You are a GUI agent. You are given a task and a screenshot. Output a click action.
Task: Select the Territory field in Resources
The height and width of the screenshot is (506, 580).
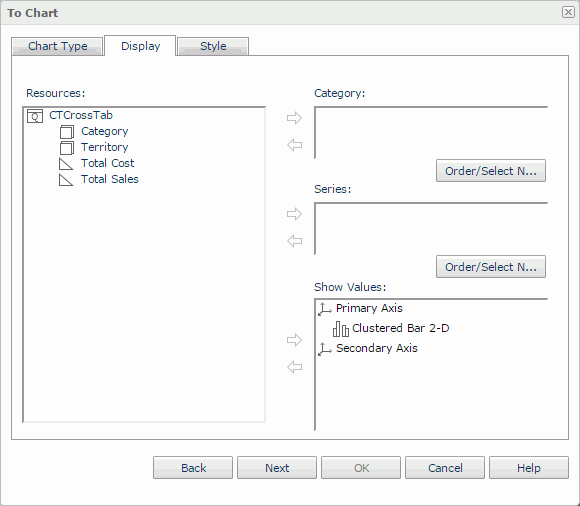click(x=105, y=147)
